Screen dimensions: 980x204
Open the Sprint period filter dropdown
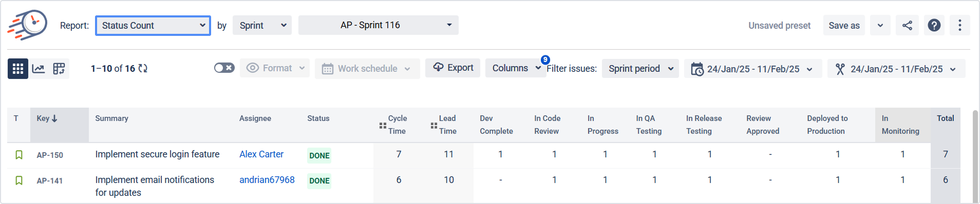pos(640,69)
